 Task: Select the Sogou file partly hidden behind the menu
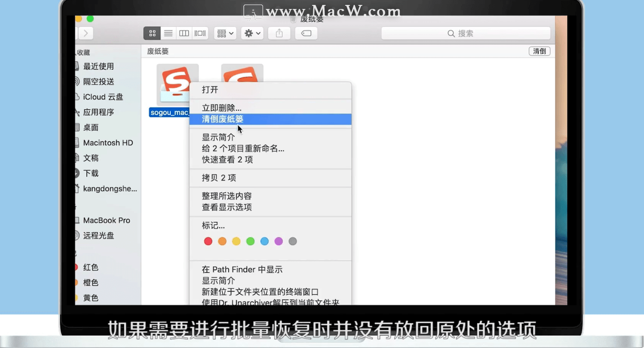tap(242, 73)
